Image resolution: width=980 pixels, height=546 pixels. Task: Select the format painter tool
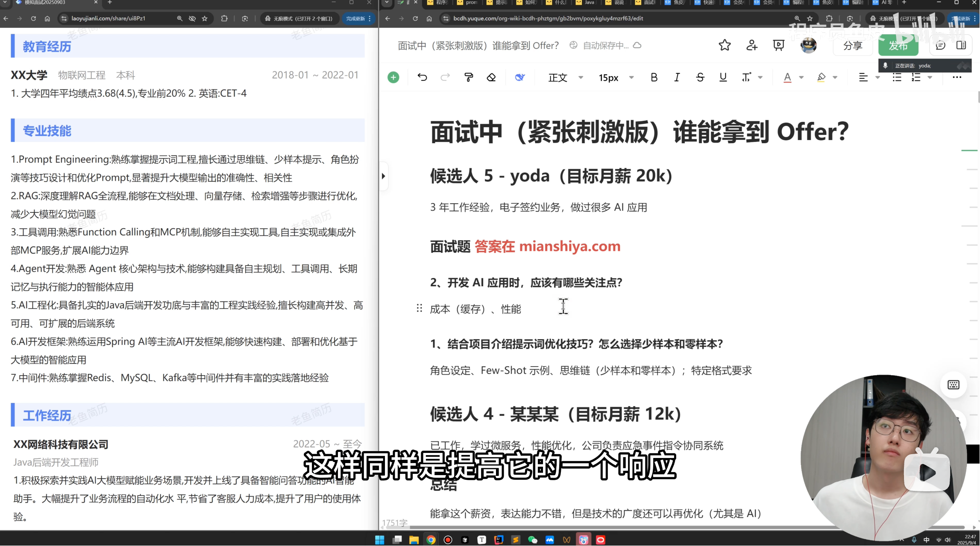[x=469, y=77]
